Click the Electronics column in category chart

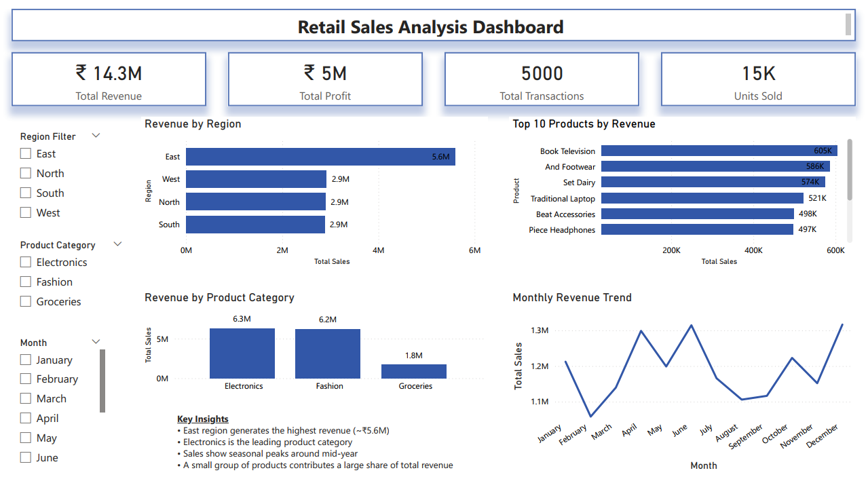(x=242, y=351)
